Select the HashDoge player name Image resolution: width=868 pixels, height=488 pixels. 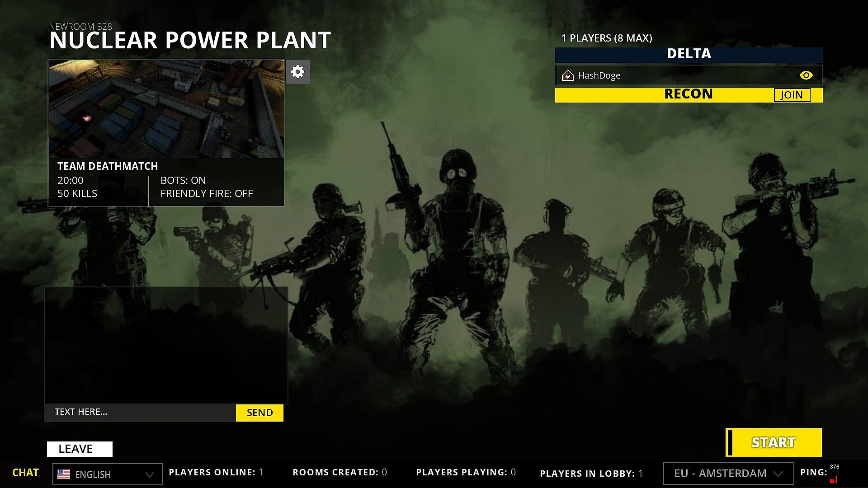point(599,75)
